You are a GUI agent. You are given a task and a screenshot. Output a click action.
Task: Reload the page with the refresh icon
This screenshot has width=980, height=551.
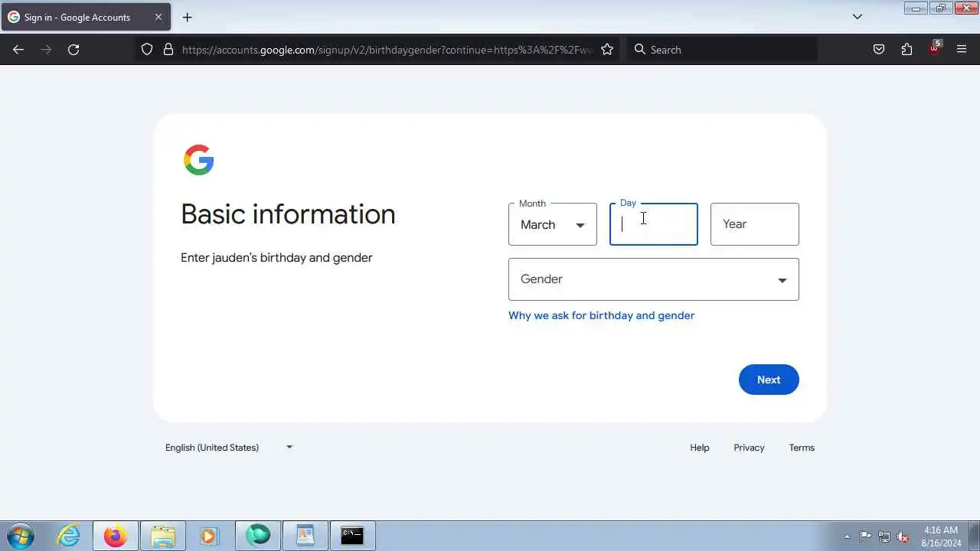click(x=73, y=50)
